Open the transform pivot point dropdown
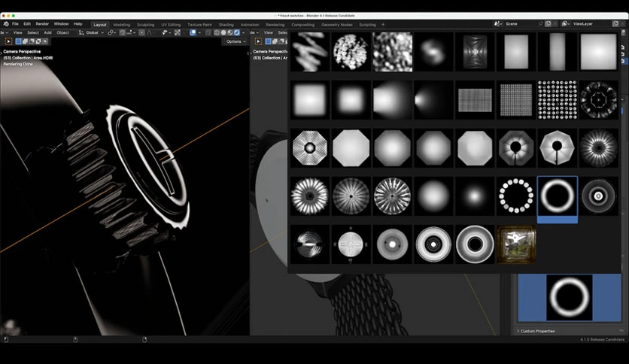629x364 pixels. 112,32
